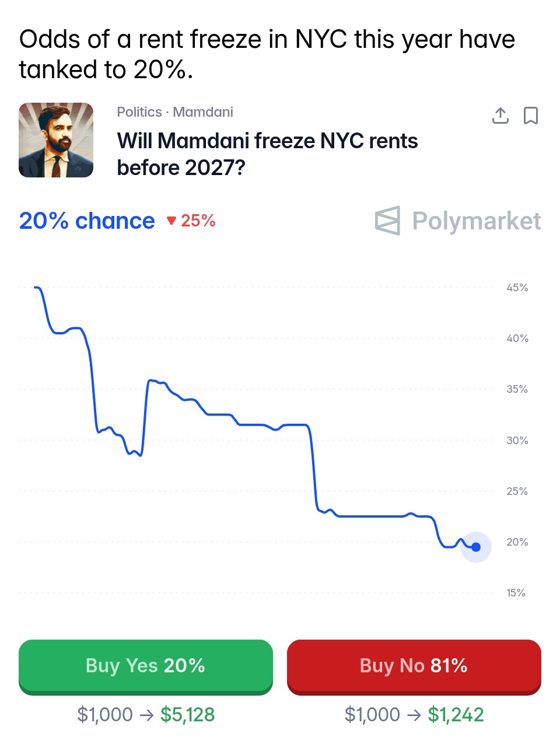Screen dimensions: 560x747
Task: Bookmark this market
Action: (530, 116)
